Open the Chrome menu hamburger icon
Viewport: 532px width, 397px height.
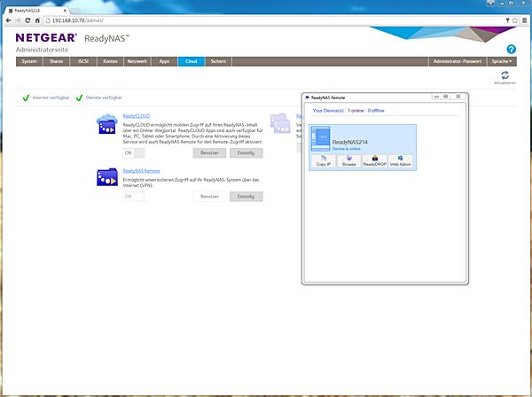tap(524, 20)
